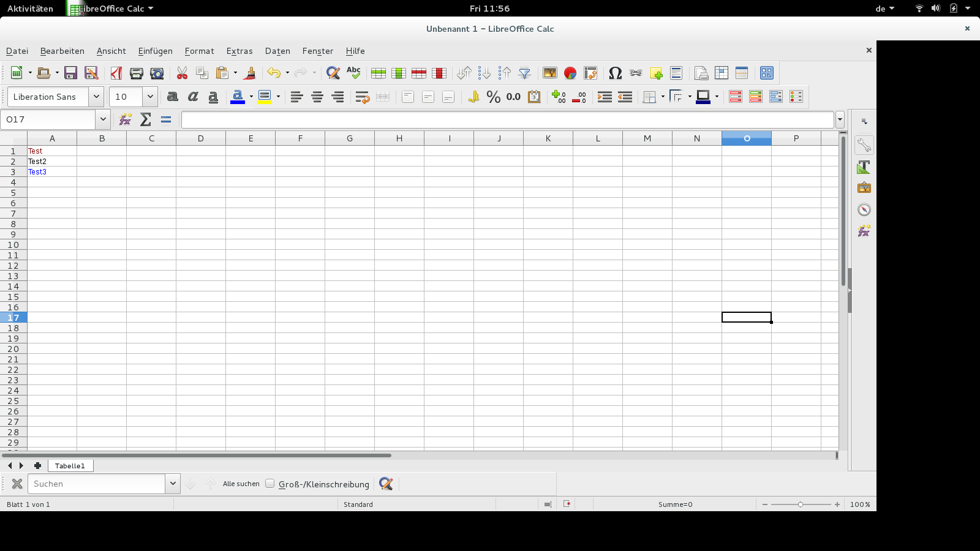Open the Extras menu

pyautogui.click(x=239, y=51)
